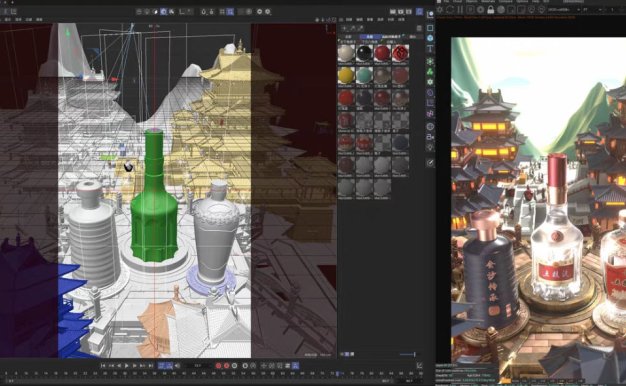This screenshot has height=386, width=626.
Task: Click the blue playhead marker on the timeline ruler
Action: click(337, 374)
